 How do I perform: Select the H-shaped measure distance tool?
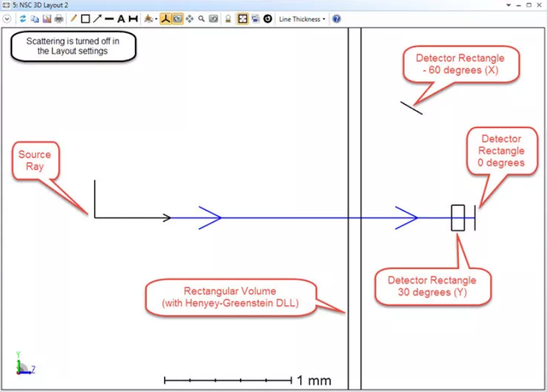pos(133,19)
